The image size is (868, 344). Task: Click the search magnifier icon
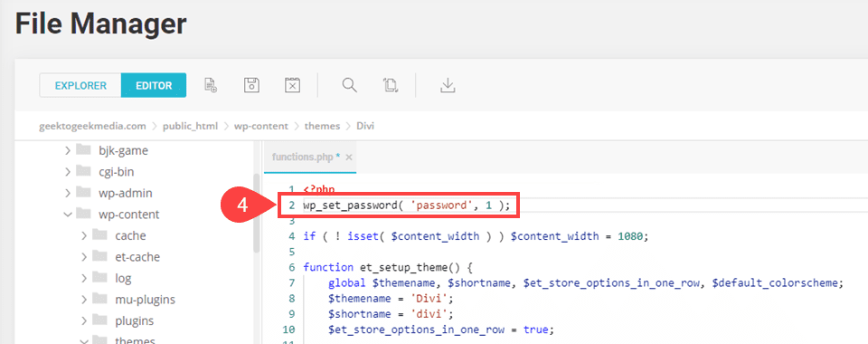coord(349,85)
